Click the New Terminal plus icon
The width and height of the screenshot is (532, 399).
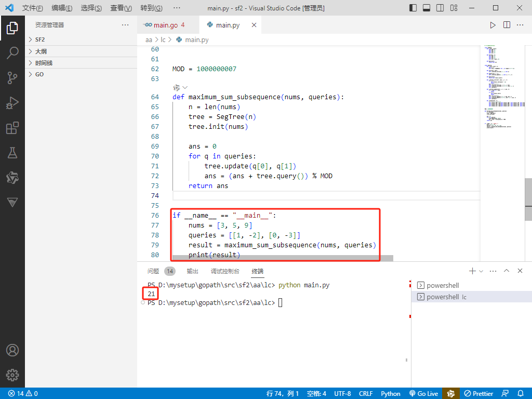472,271
